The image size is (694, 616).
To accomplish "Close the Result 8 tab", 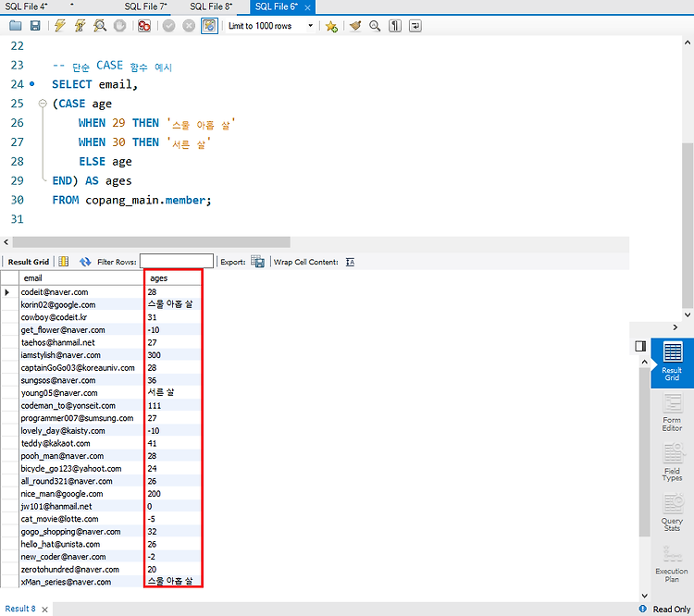I will click(44, 610).
